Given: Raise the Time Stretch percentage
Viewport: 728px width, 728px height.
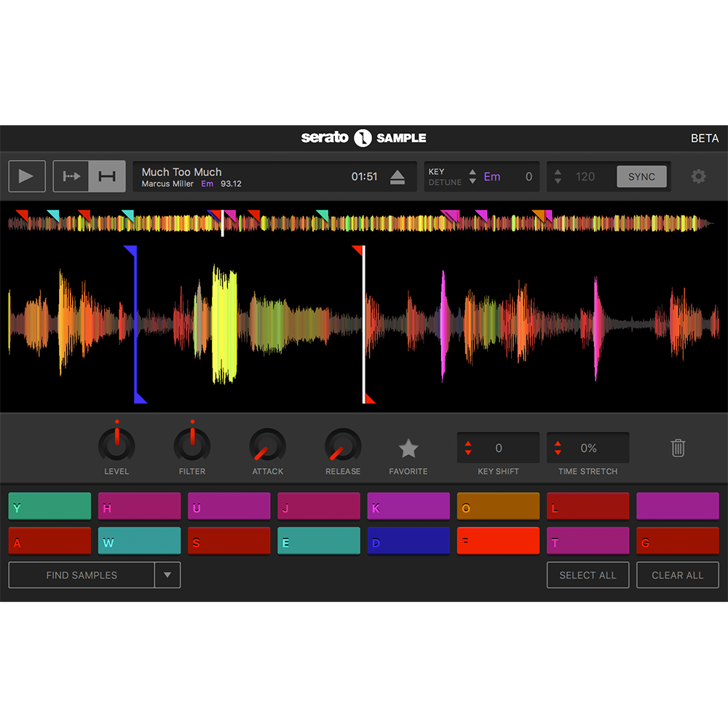Looking at the screenshot, I should 558,443.
